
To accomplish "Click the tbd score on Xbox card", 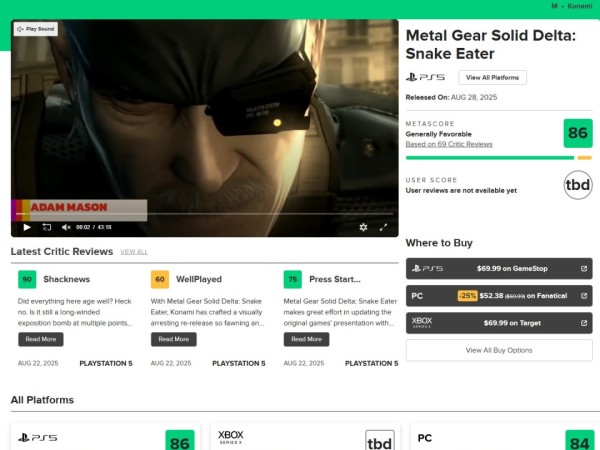I will 380,440.
